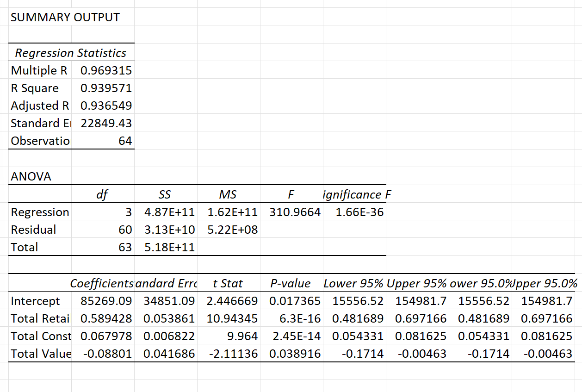Click the SS column header

(166, 195)
